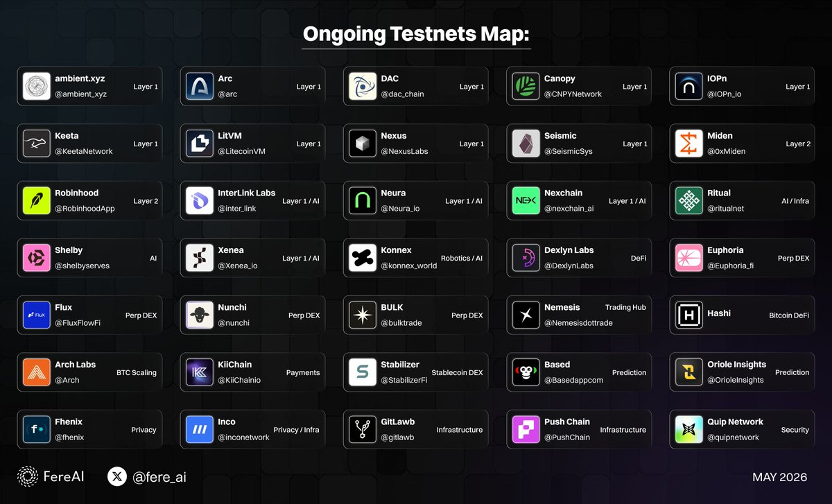The image size is (832, 504).
Task: Click the Shelby pink logo icon
Action: 36,258
